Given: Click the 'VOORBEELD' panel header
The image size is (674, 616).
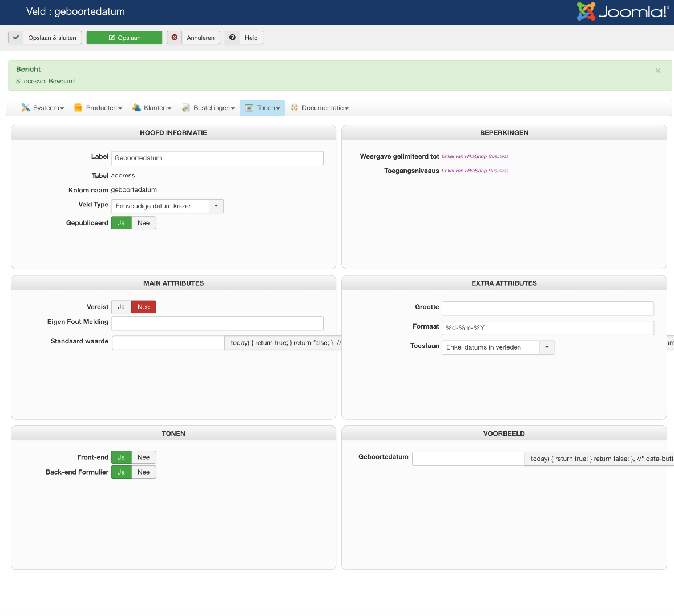Looking at the screenshot, I should [504, 433].
